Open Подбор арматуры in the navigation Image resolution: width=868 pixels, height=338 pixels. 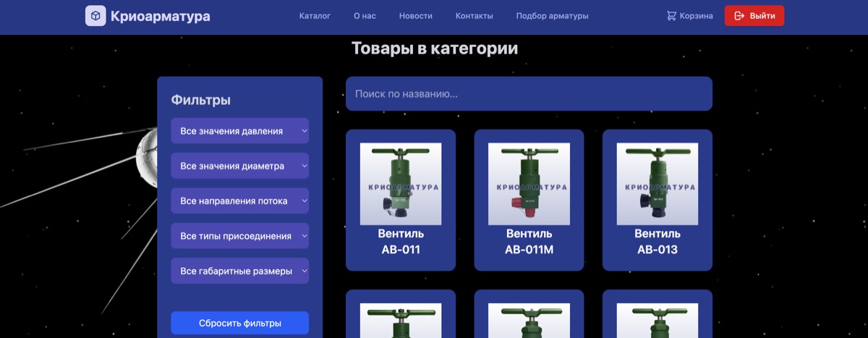point(553,16)
